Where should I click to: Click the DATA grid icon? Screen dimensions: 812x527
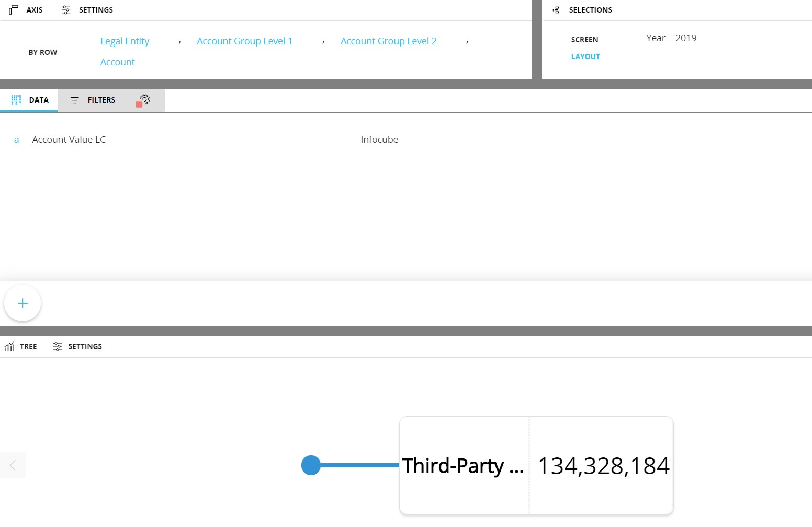16,100
